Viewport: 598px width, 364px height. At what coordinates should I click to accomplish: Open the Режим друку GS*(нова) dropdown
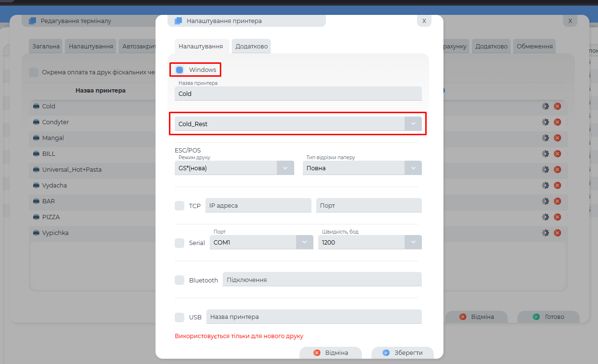click(285, 168)
